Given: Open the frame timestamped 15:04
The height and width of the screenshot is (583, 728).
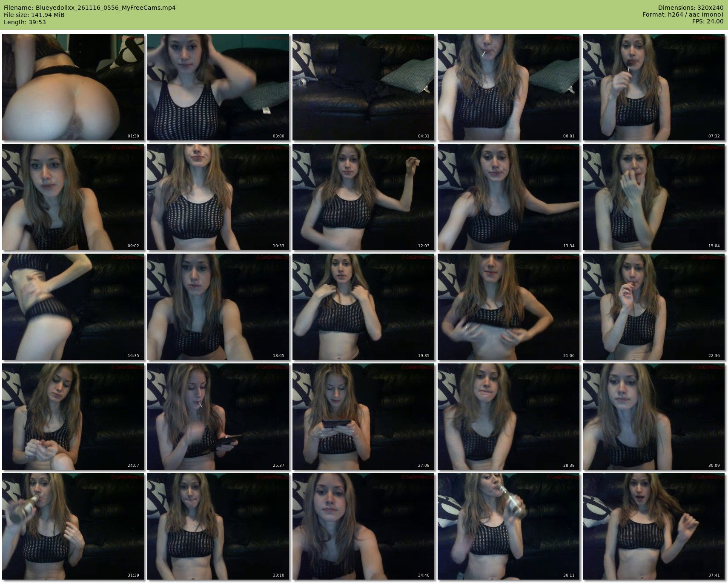Looking at the screenshot, I should pos(653,197).
